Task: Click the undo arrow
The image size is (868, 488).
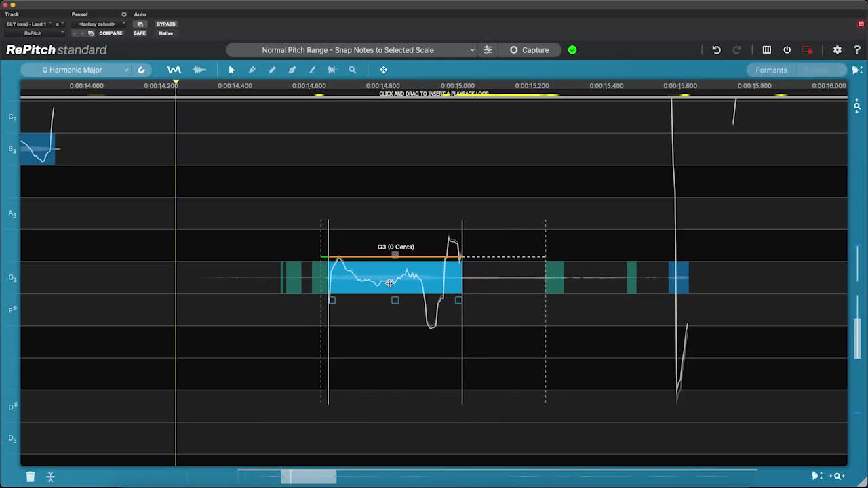Action: tap(716, 49)
